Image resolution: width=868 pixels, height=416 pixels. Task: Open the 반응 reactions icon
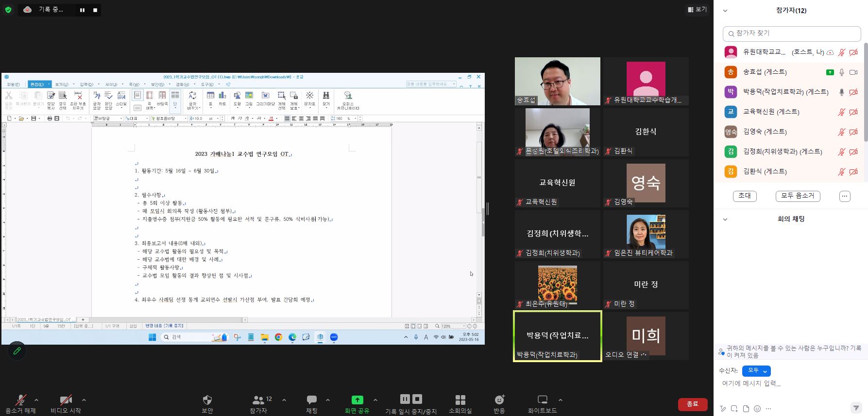tap(499, 400)
